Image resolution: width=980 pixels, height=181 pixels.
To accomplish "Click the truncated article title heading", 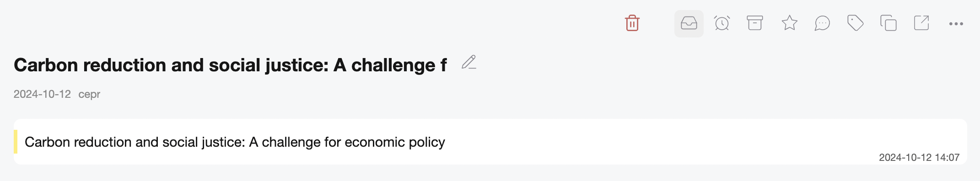I will click(230, 65).
